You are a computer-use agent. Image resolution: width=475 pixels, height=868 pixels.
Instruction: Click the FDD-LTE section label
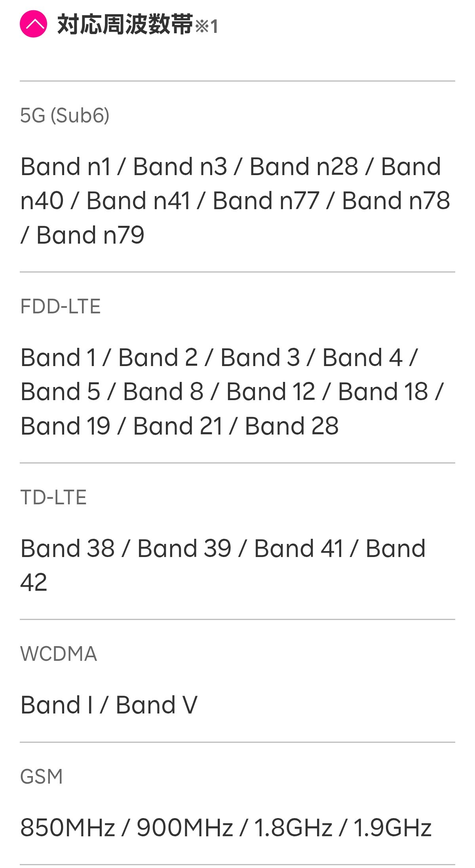(61, 307)
